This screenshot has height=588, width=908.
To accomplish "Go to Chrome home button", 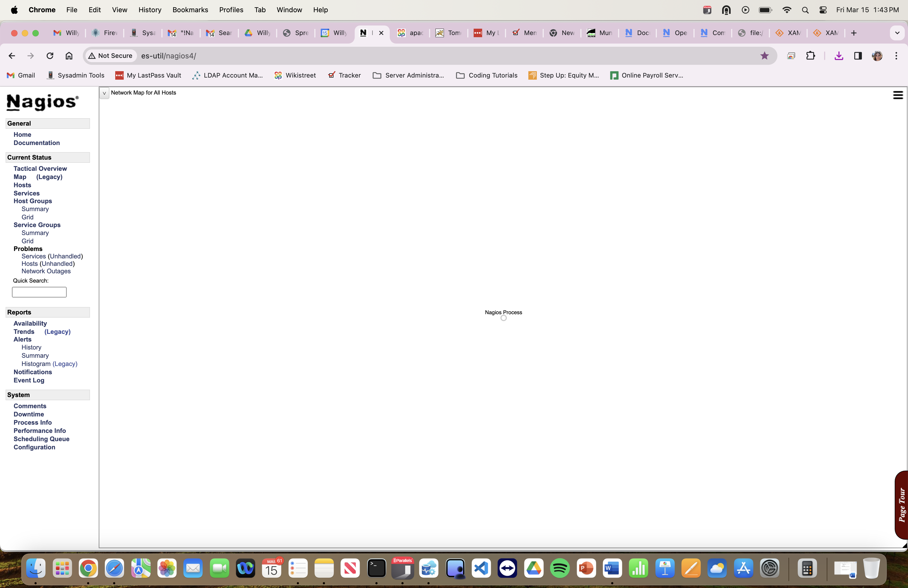I will click(x=69, y=56).
